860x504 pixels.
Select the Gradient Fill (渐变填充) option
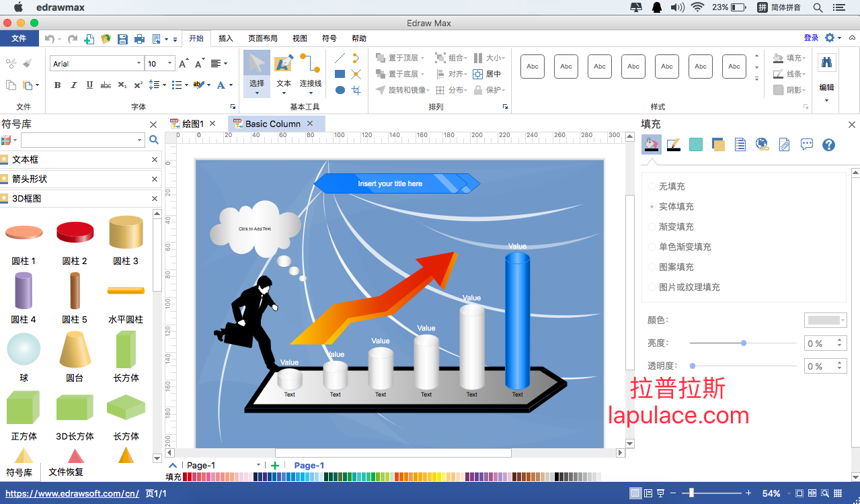click(x=670, y=226)
